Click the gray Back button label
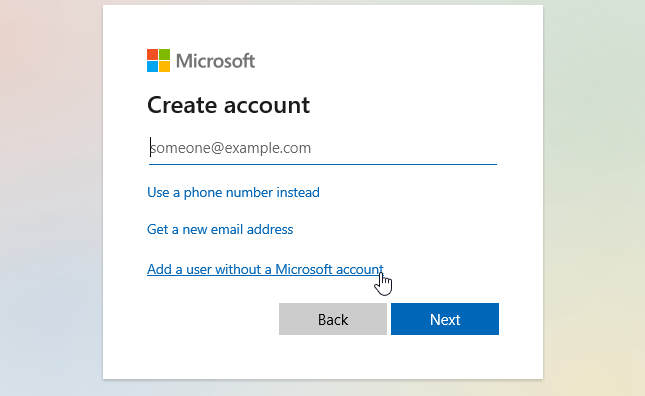The image size is (645, 396). coord(333,320)
